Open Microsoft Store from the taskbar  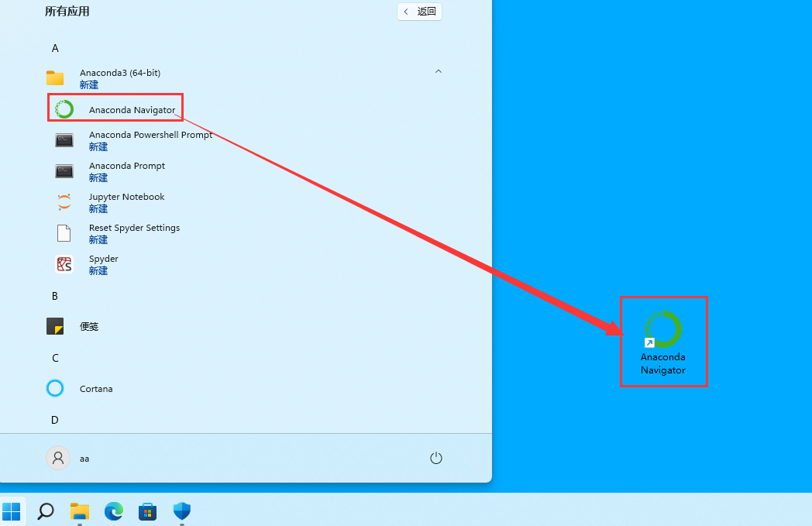pos(147,511)
